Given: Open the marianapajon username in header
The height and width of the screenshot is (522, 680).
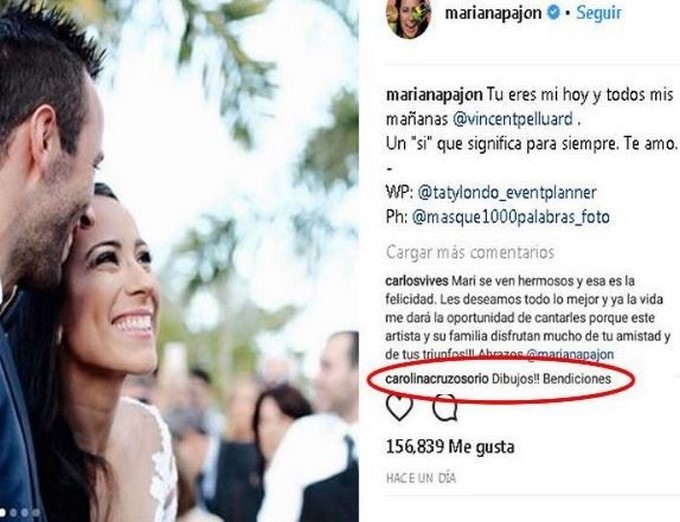Looking at the screenshot, I should coord(493,14).
